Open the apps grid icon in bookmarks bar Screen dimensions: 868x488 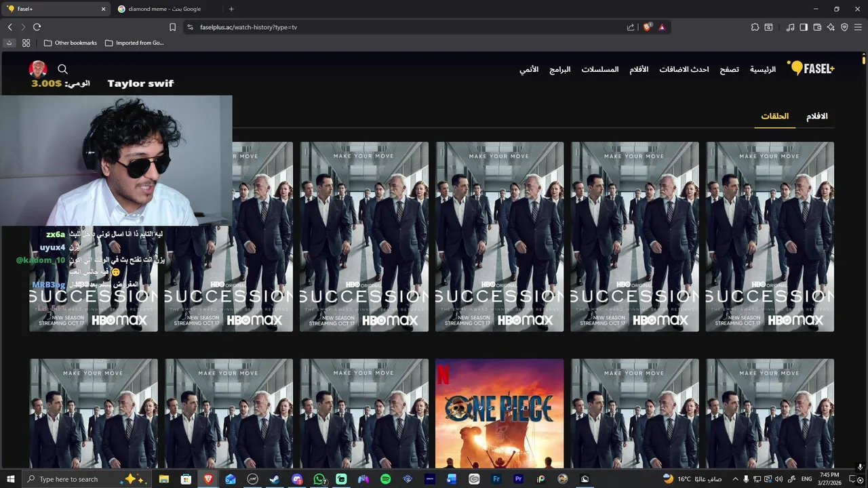26,43
